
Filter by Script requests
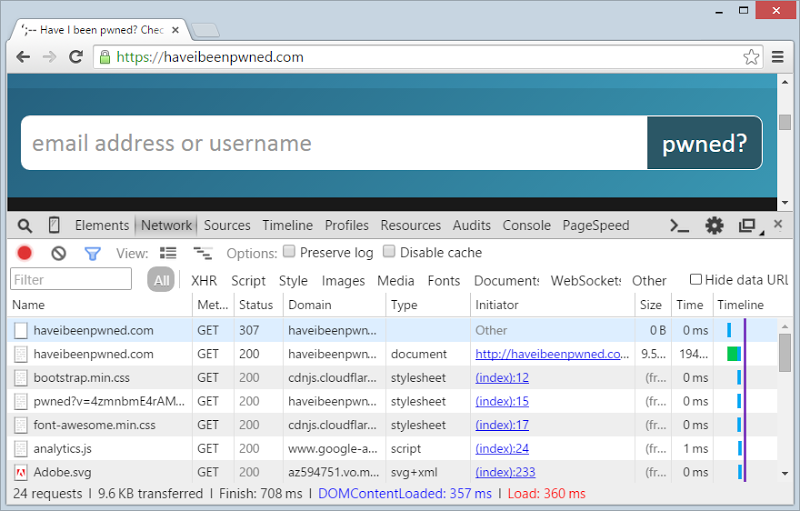click(x=248, y=280)
